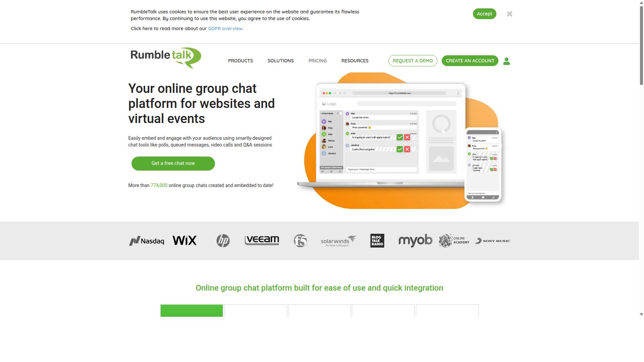Click the Online Academy logo
Screen dimensions: 644x362
454,241
